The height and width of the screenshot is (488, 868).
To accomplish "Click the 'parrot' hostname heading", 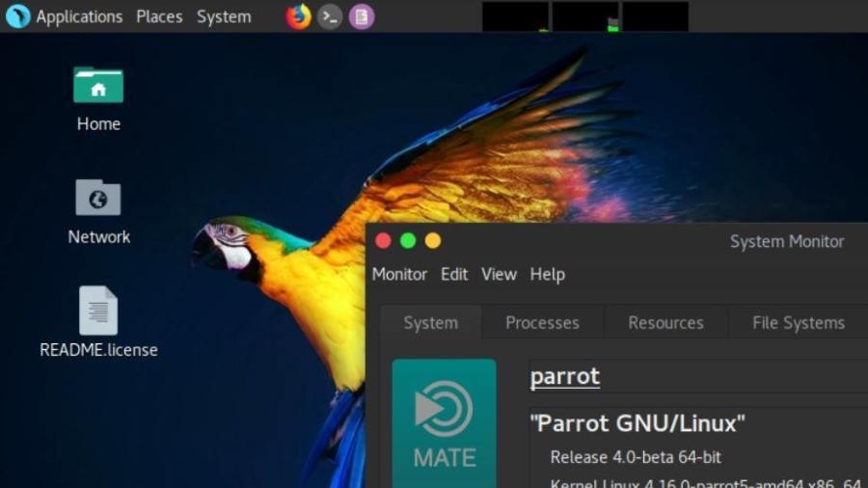I will pyautogui.click(x=564, y=376).
